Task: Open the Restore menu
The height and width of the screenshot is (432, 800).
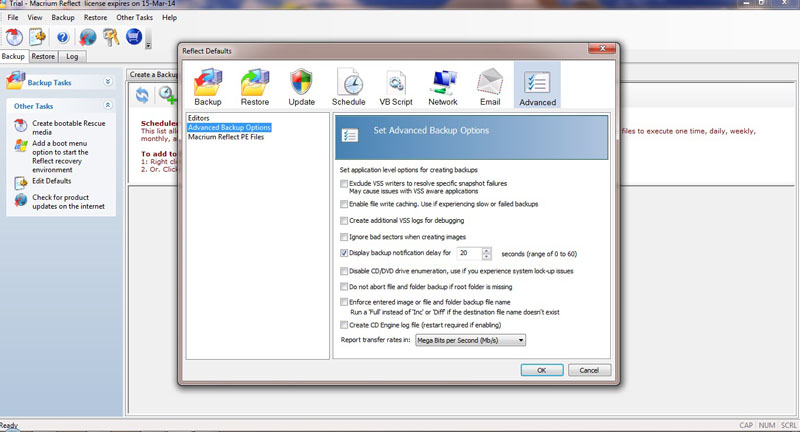Action: click(95, 17)
